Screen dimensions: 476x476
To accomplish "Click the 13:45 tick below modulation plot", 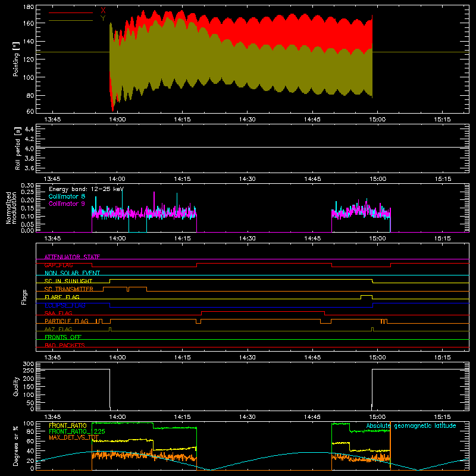I will pos(52,239).
